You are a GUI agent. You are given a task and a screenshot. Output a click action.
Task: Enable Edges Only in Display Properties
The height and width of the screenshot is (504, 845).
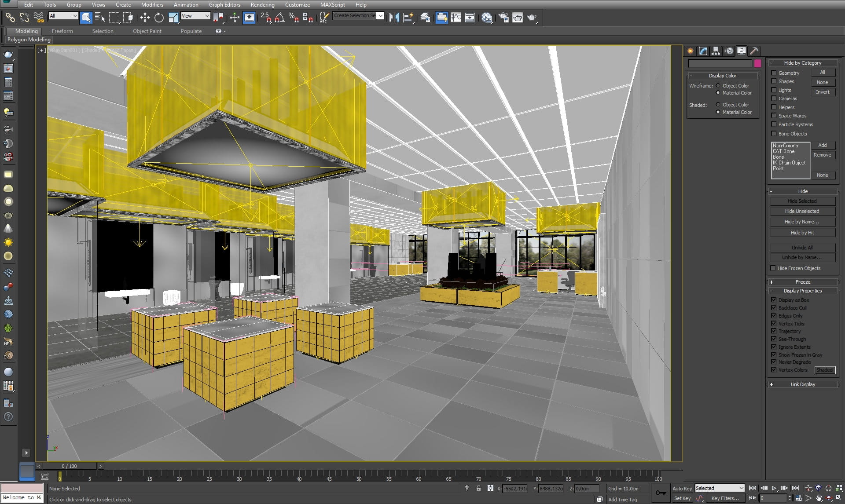click(x=774, y=315)
